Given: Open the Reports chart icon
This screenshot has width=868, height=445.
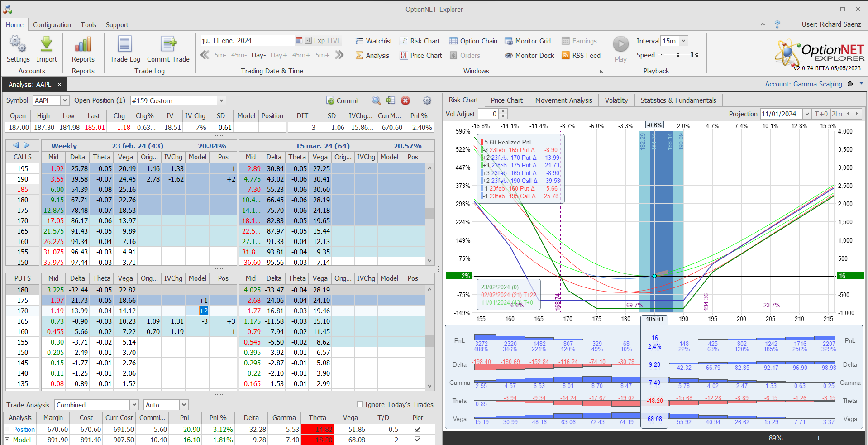Looking at the screenshot, I should click(x=83, y=44).
